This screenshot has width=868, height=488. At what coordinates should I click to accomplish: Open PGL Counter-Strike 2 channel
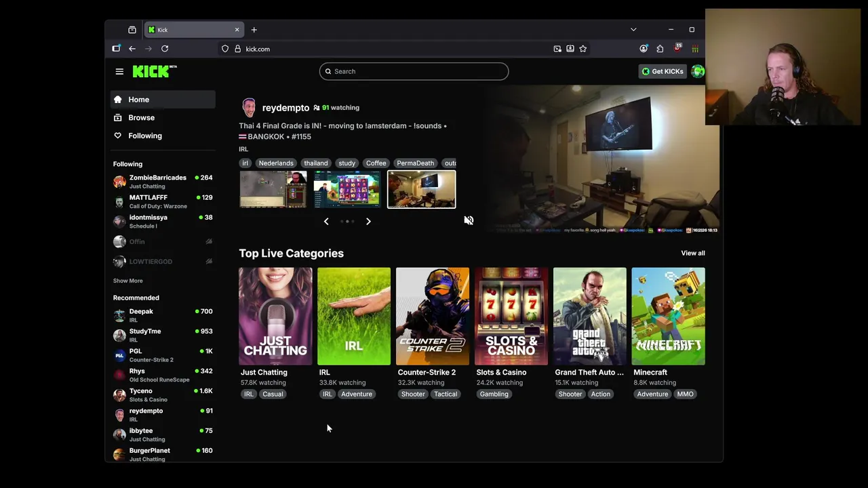pyautogui.click(x=163, y=355)
